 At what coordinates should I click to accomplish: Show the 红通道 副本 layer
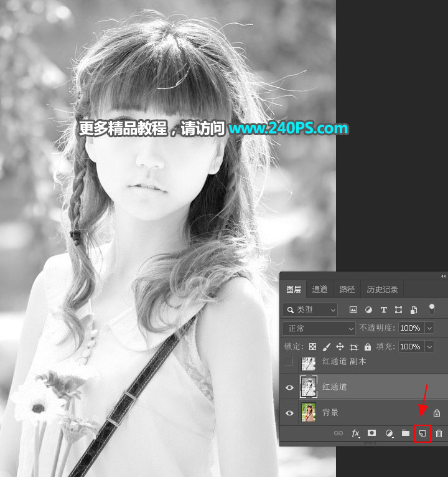[x=289, y=361]
